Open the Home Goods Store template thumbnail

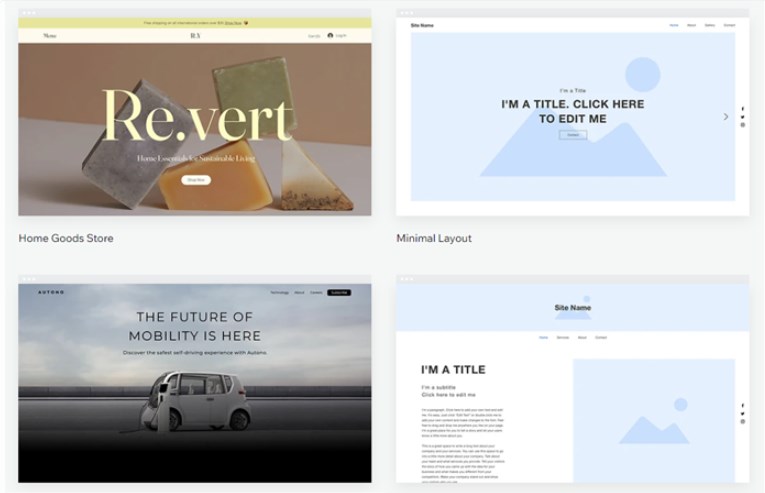click(x=195, y=112)
